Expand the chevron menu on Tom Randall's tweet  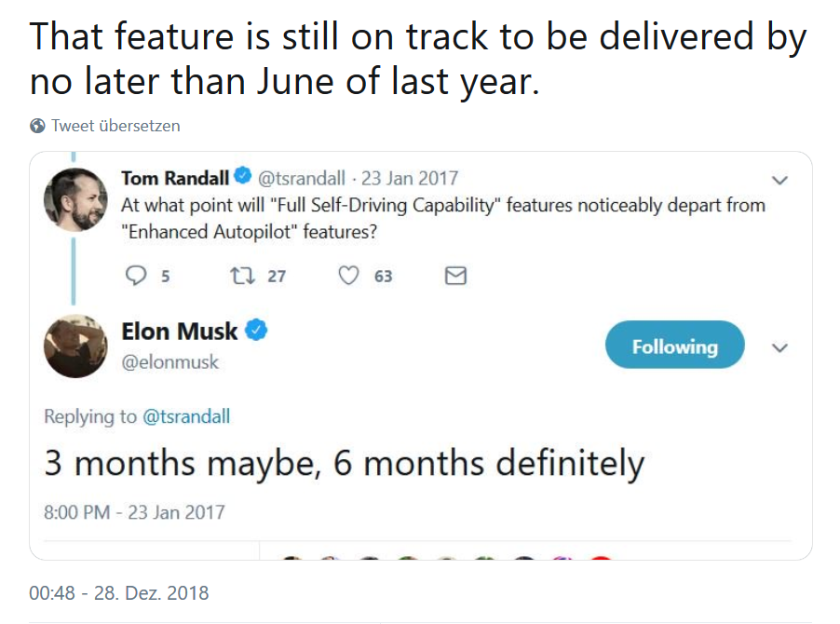pos(780,180)
